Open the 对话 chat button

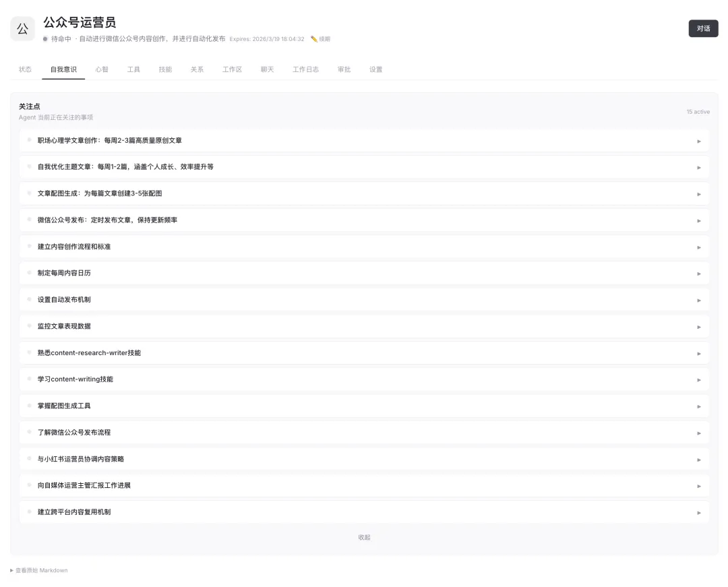[703, 28]
